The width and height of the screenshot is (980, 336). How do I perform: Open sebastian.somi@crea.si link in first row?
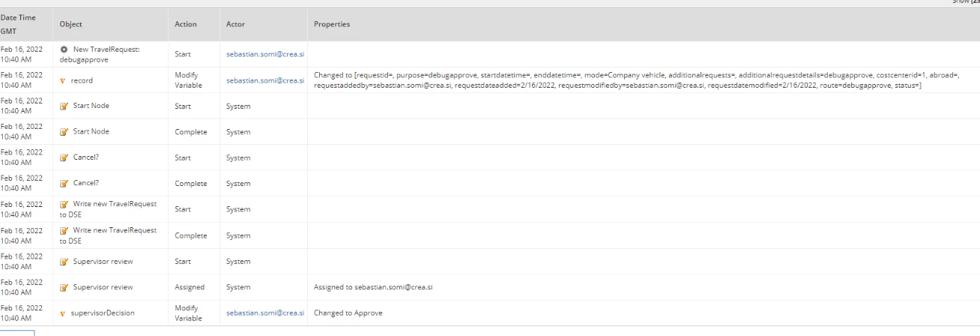coord(265,54)
